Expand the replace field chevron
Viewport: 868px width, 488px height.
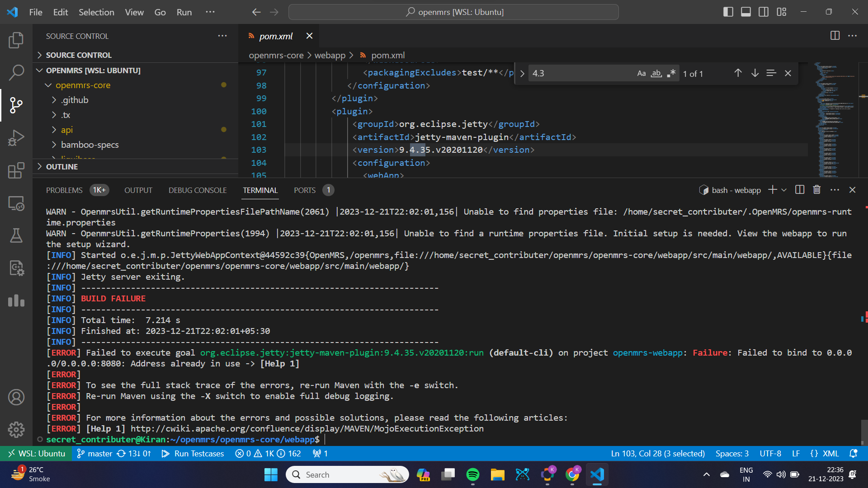[522, 73]
